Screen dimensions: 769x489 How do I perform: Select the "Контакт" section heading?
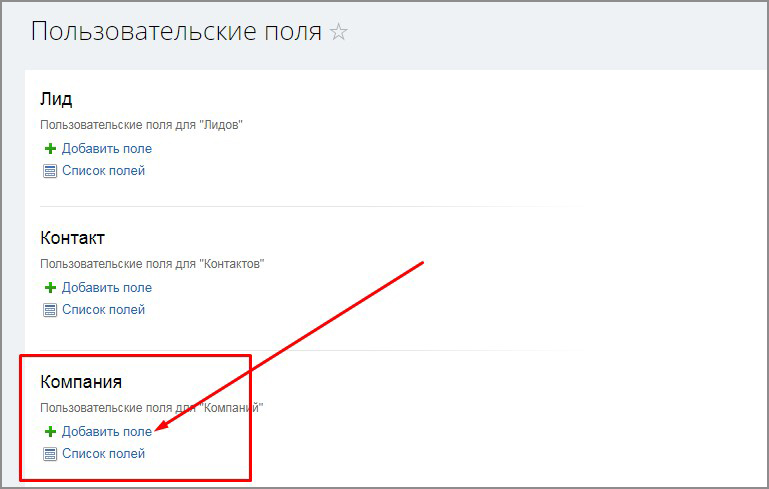coord(72,238)
